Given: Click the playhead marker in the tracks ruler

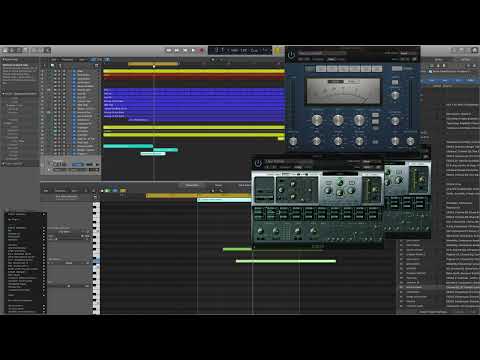Looking at the screenshot, I should tap(154, 67).
